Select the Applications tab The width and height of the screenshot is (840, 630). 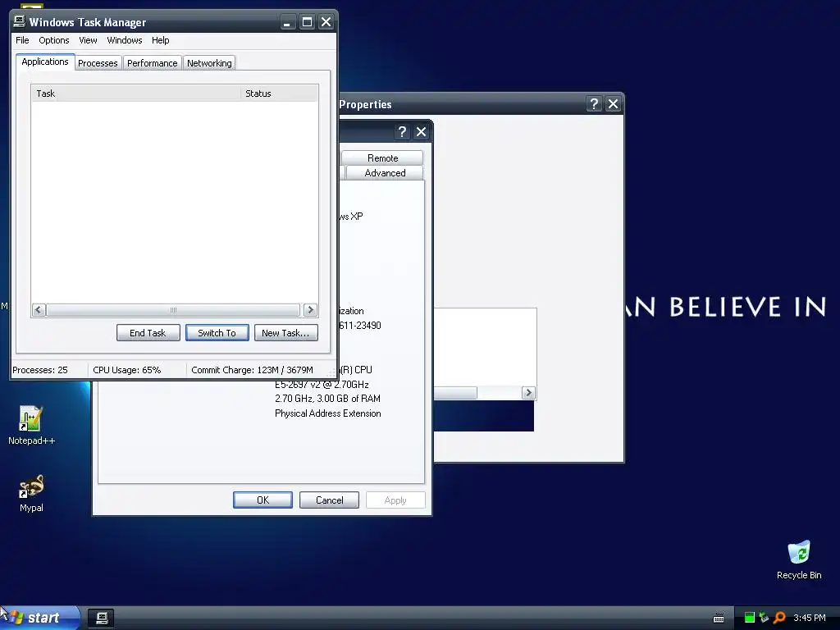click(45, 62)
